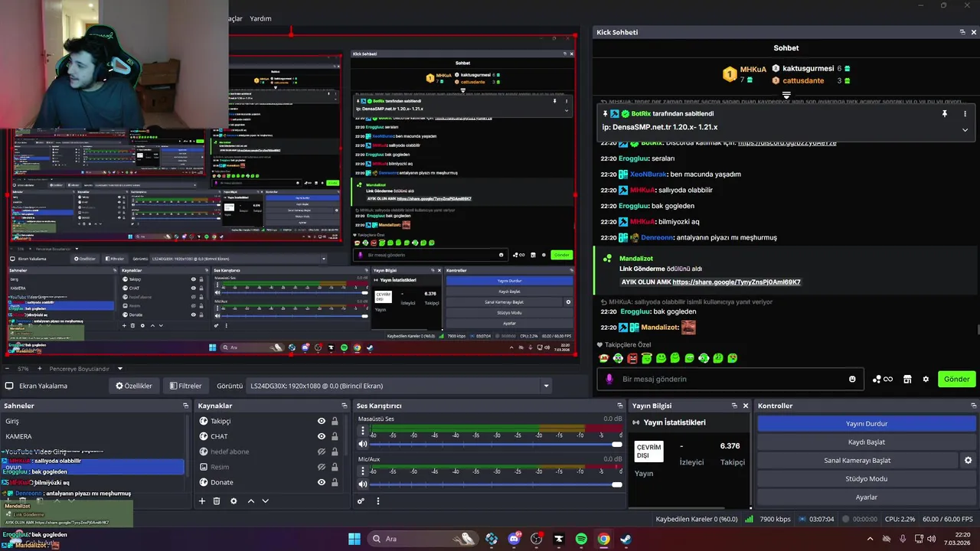This screenshot has height=551, width=980.
Task: Mute the Mic/Aux speaker icon
Action: [363, 484]
